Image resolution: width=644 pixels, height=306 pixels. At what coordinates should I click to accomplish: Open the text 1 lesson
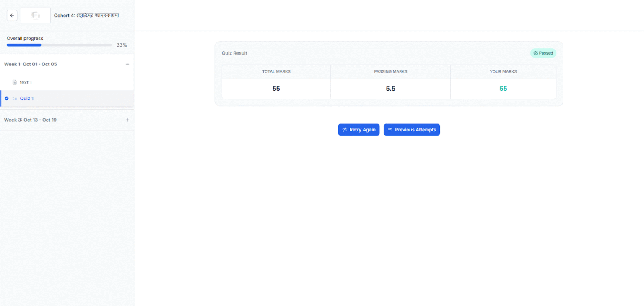point(26,82)
